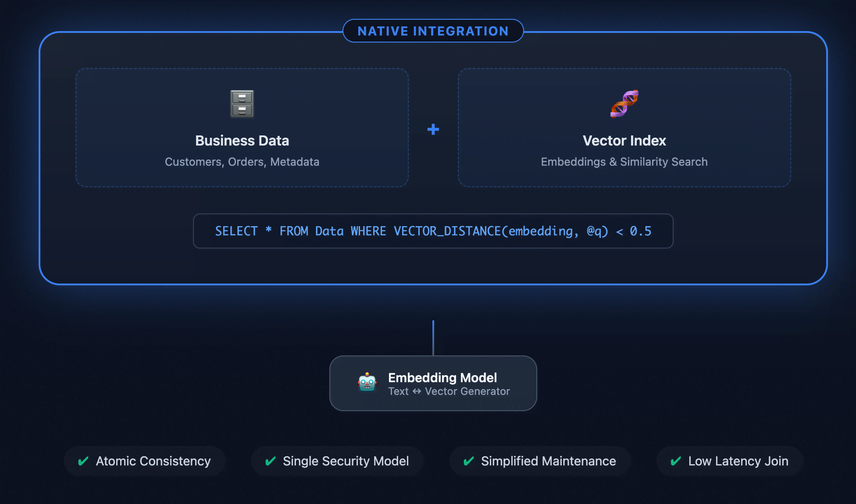Click the green check beside Low Latency Join
856x504 pixels.
click(676, 461)
